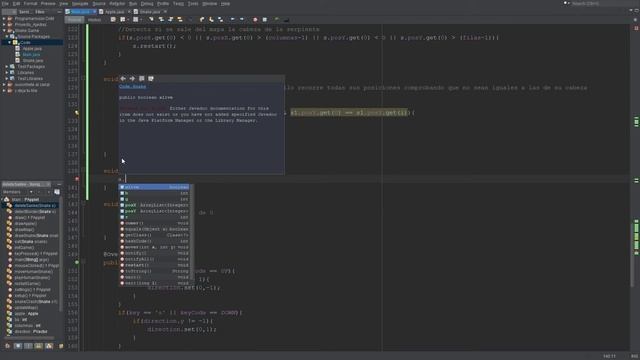Image resolution: width=640 pixels, height=360 pixels.
Task: Click back arrow in Javadoc popup
Action: [x=123, y=78]
